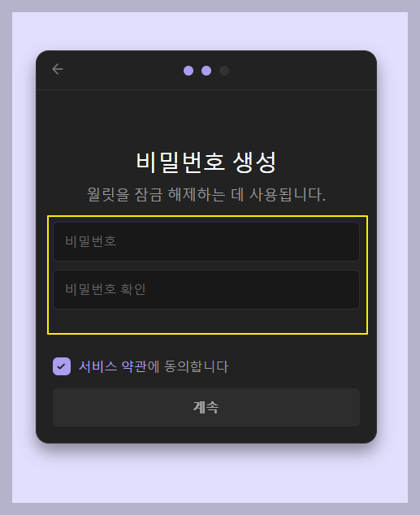This screenshot has width=420, height=515.
Task: Return to the previous onboarding step
Action: tap(58, 69)
